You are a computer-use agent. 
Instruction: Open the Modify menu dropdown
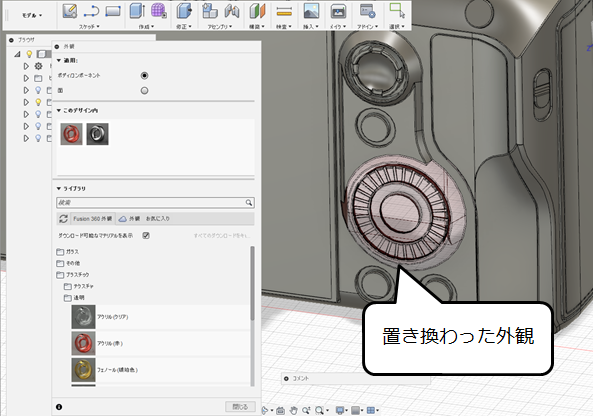pos(184,26)
